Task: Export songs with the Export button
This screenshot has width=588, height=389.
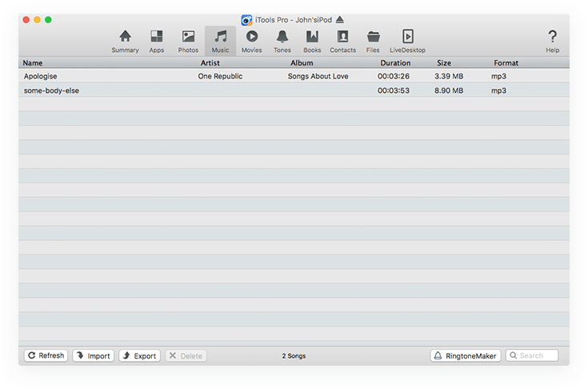Action: pyautogui.click(x=139, y=355)
